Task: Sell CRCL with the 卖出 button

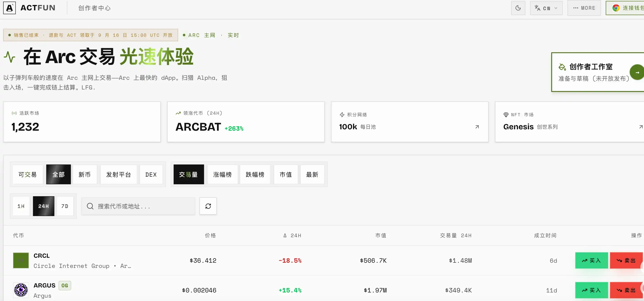Action: coord(626,260)
